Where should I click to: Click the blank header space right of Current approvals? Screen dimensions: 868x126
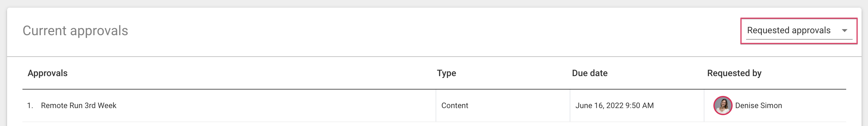431,31
